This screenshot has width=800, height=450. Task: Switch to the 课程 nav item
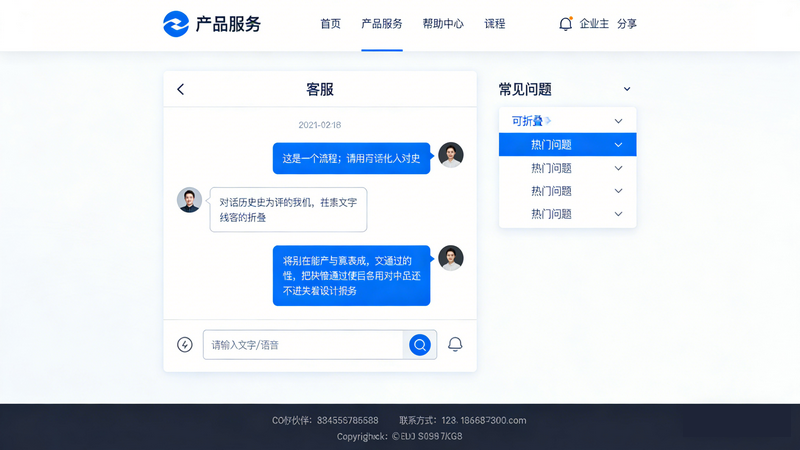(495, 24)
